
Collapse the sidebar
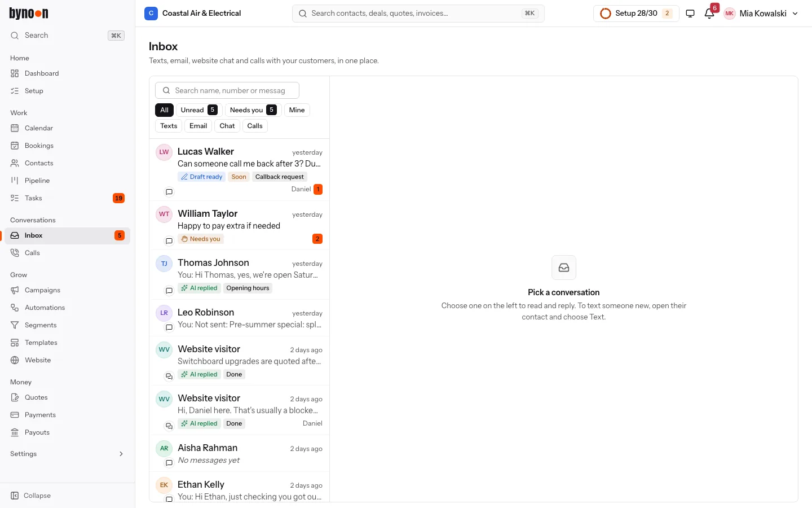coord(67,496)
